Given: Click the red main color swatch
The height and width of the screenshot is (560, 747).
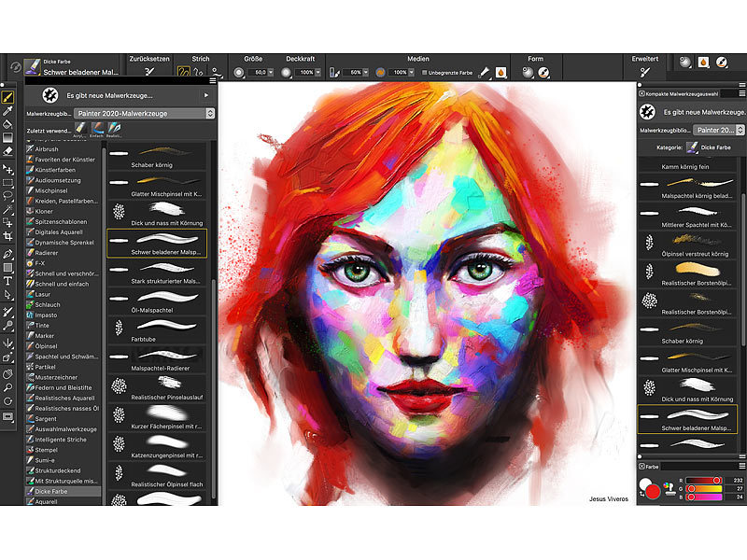Looking at the screenshot, I should coord(653,492).
